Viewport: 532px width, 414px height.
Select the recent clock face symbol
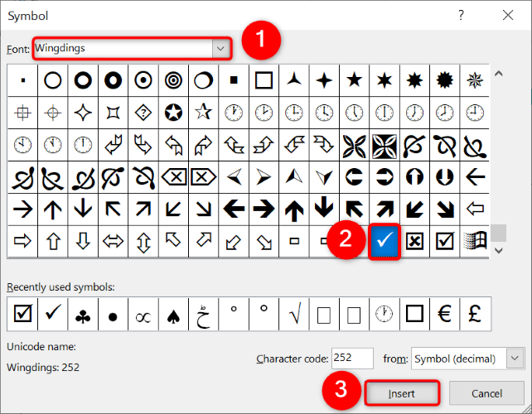[384, 314]
